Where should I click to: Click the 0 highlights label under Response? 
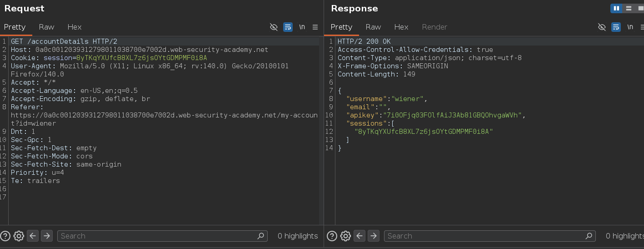click(x=625, y=236)
